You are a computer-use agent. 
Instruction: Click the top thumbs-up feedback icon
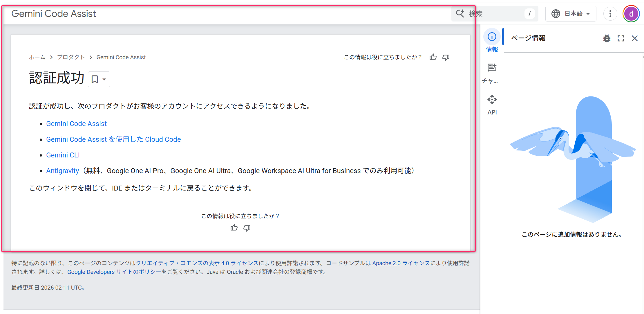tap(433, 57)
